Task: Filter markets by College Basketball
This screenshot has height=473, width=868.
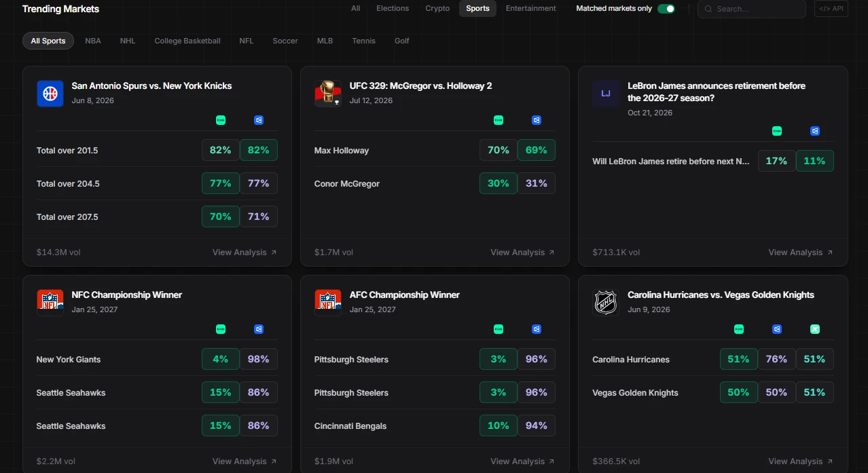Action: coord(187,41)
